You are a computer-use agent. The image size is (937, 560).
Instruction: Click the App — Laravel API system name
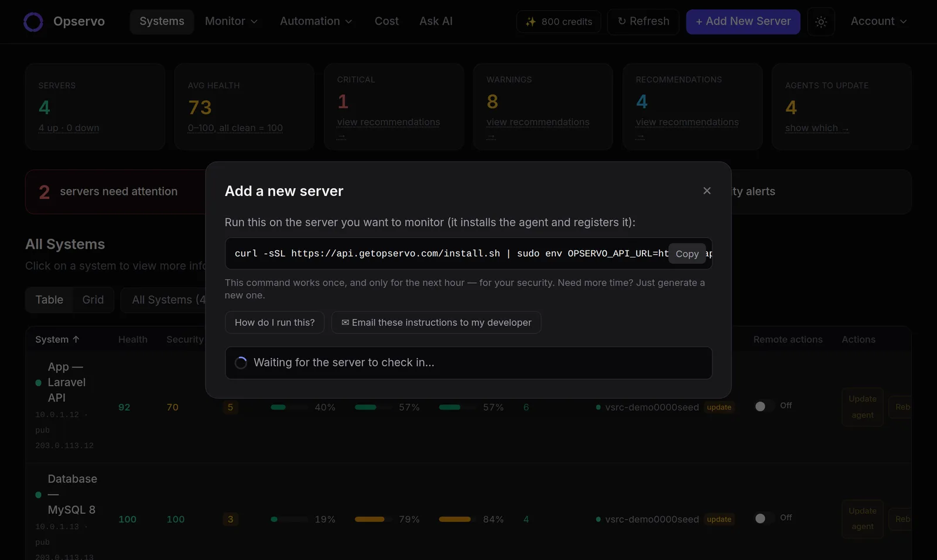(66, 382)
